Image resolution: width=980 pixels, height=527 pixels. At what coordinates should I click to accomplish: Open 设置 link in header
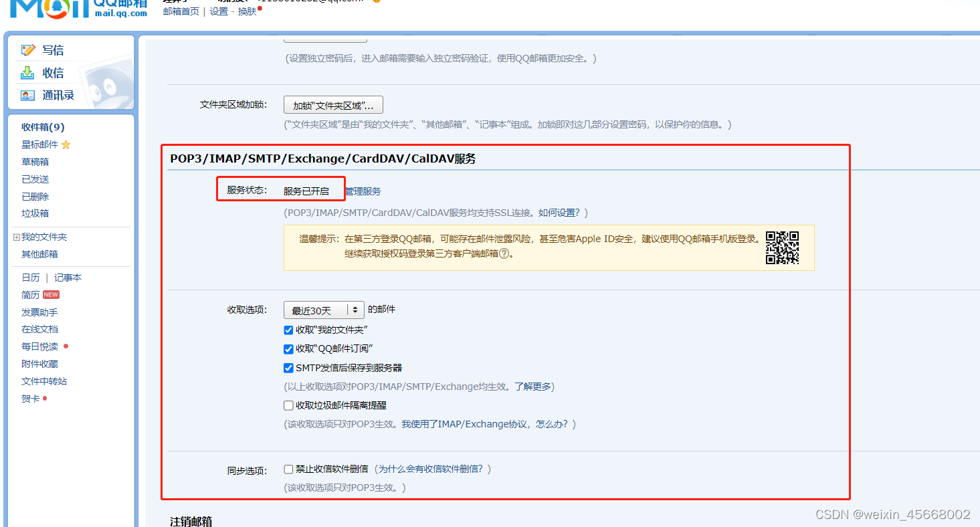click(x=219, y=11)
